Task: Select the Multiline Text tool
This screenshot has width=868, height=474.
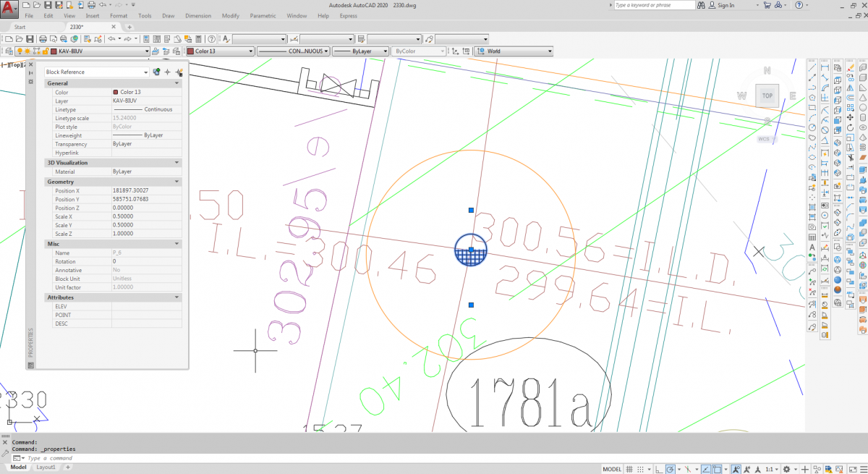Action: pos(812,247)
